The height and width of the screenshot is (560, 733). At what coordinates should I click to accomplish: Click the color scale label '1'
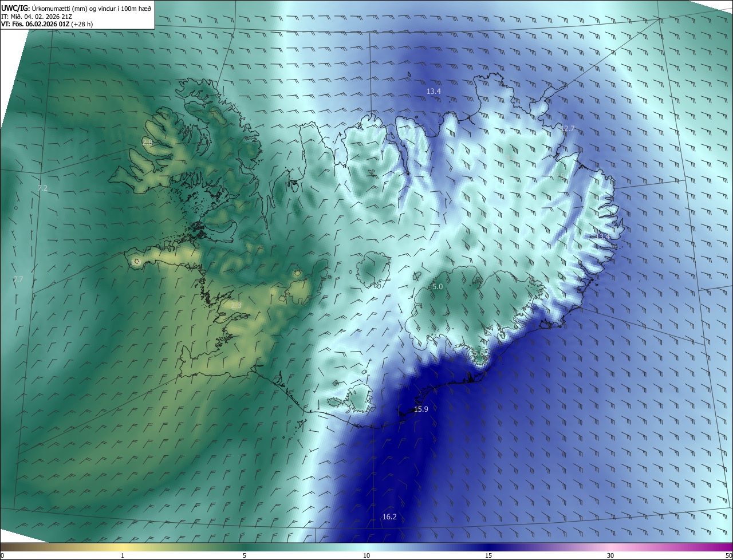tap(123, 555)
